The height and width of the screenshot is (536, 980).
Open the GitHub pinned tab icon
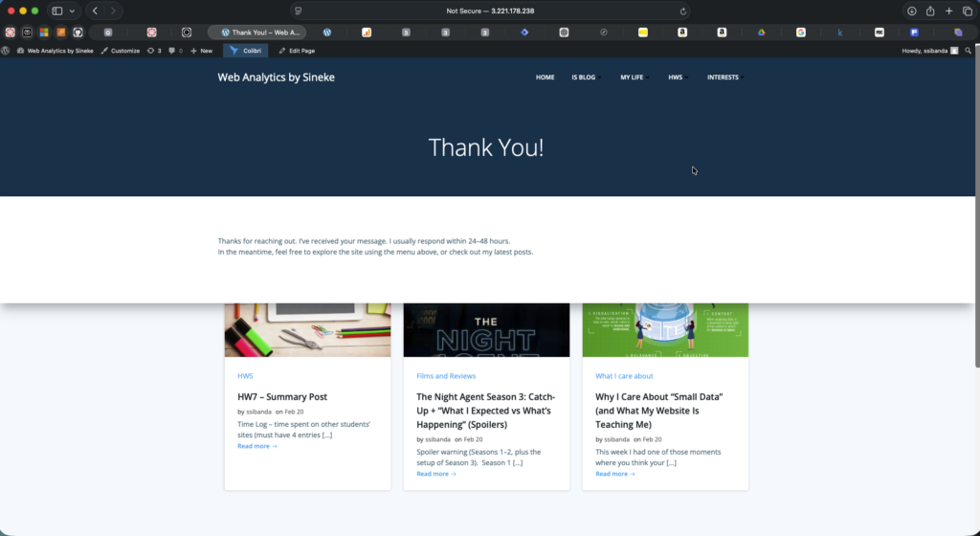coord(78,32)
